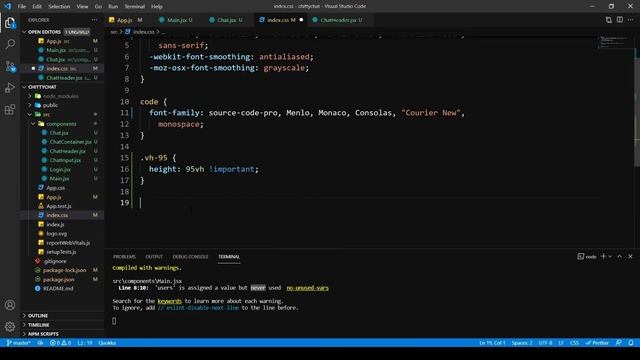Collapse the src folder
Screen dimensions: 640x360
pyautogui.click(x=30, y=114)
